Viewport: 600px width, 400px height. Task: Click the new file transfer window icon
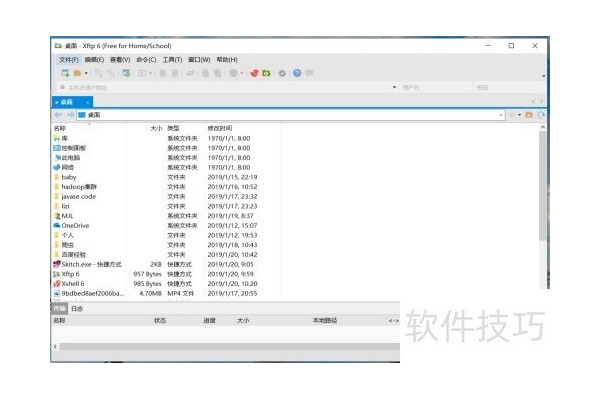pyautogui.click(x=126, y=73)
